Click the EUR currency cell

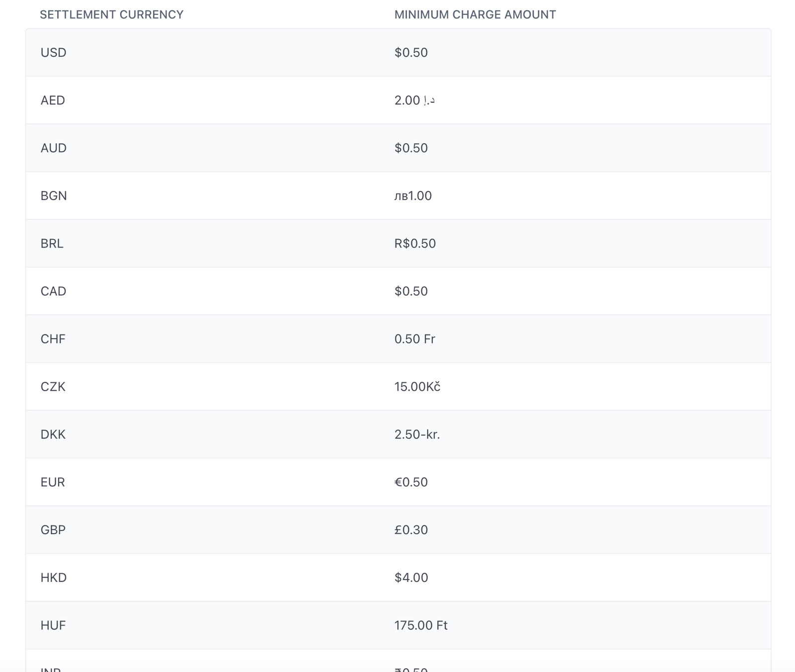(53, 482)
